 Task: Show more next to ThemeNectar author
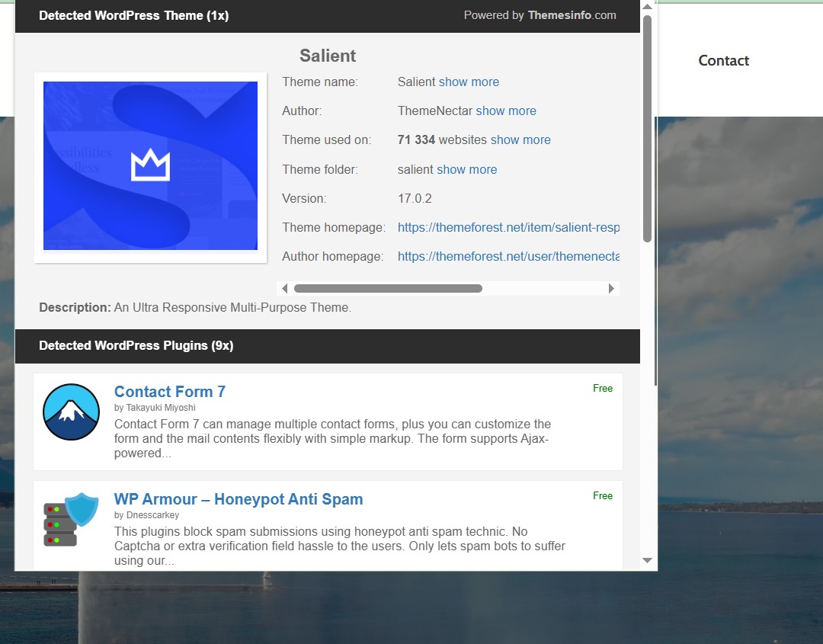[x=506, y=111]
